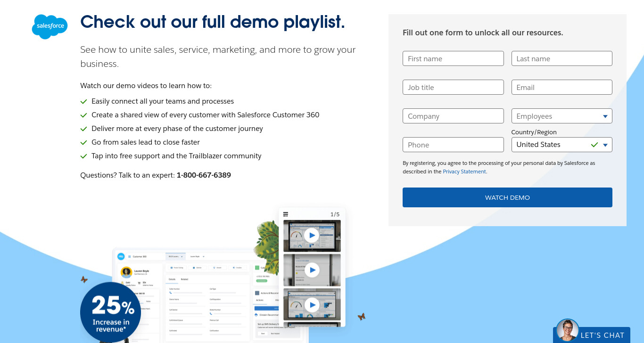Click the 'Check out our full demo playlist.' heading
The height and width of the screenshot is (343, 644).
[213, 22]
